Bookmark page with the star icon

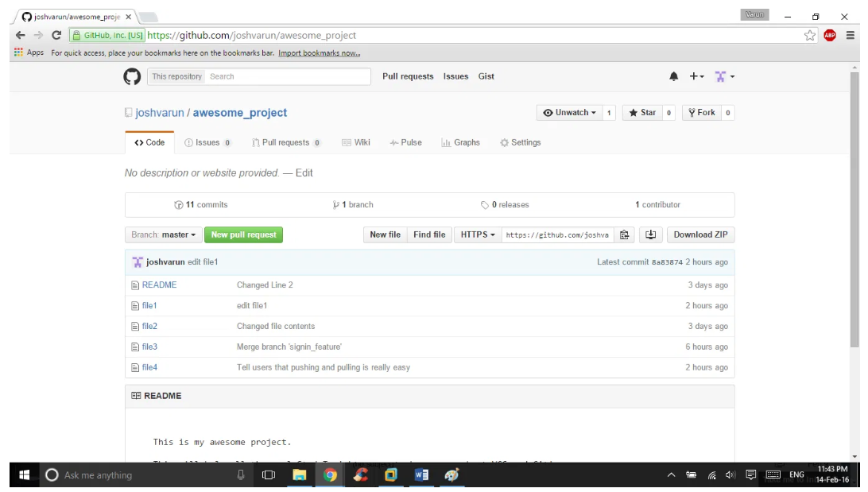[x=809, y=35]
